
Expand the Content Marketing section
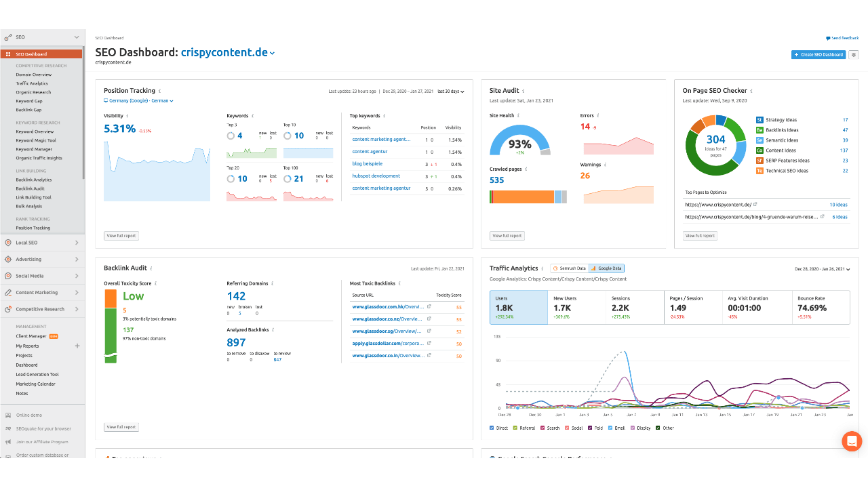tap(42, 292)
